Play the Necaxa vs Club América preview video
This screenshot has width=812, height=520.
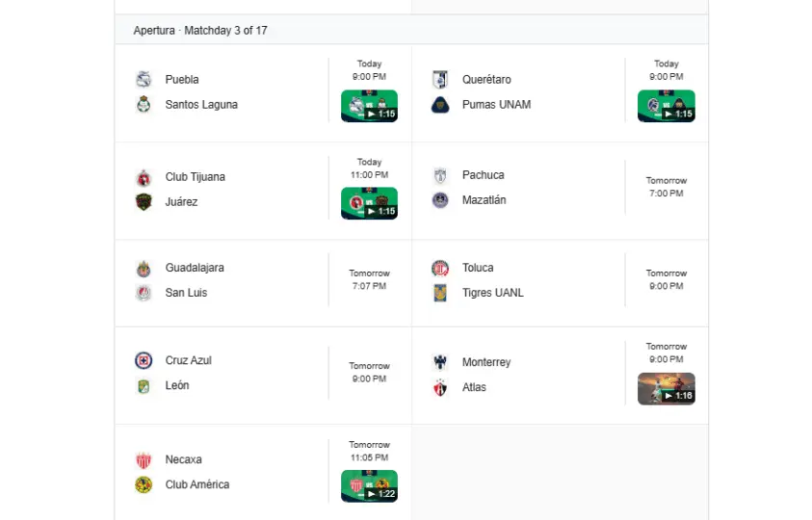tap(369, 486)
